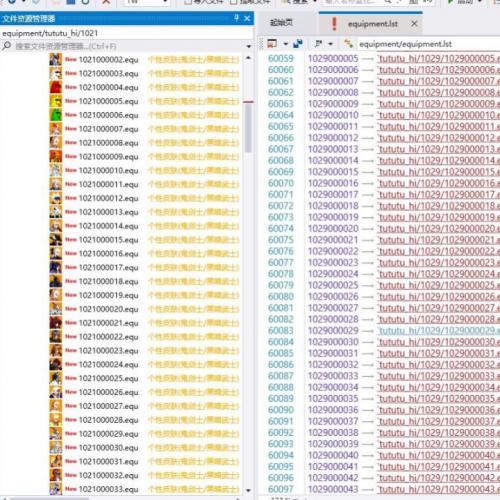The width and height of the screenshot is (500, 500).
Task: Click the blue squares editor toolbar icon
Action: [298, 44]
